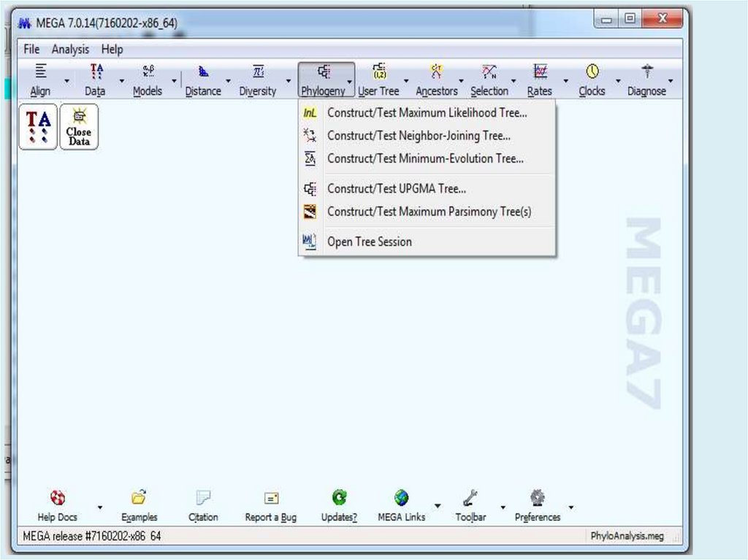Screen dimensions: 748x560
Task: Click PhyloAnalysis.meg in the status bar
Action: [x=627, y=536]
